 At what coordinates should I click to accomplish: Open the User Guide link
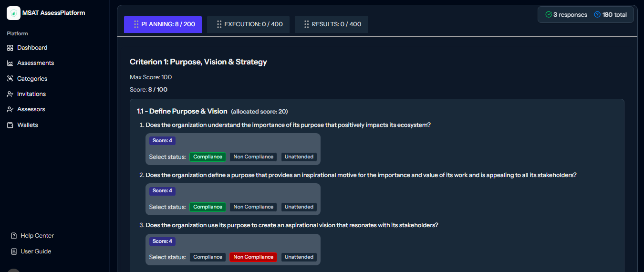click(36, 251)
